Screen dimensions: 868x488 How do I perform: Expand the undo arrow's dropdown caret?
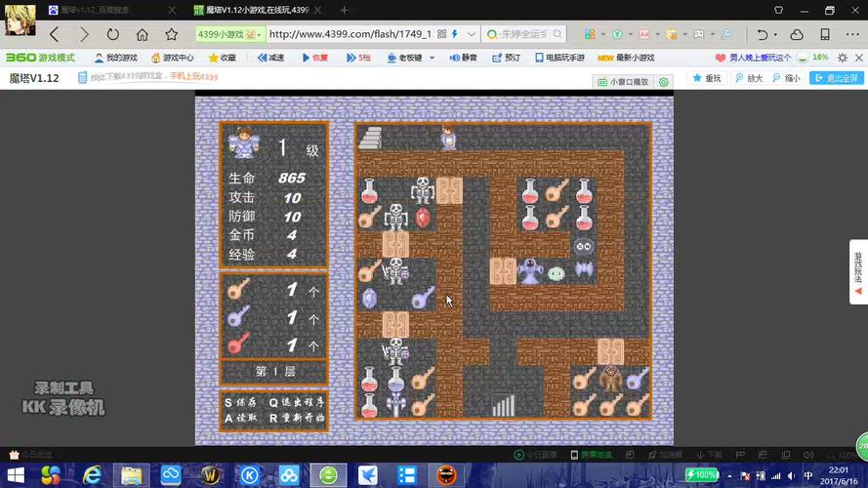pyautogui.click(x=775, y=34)
